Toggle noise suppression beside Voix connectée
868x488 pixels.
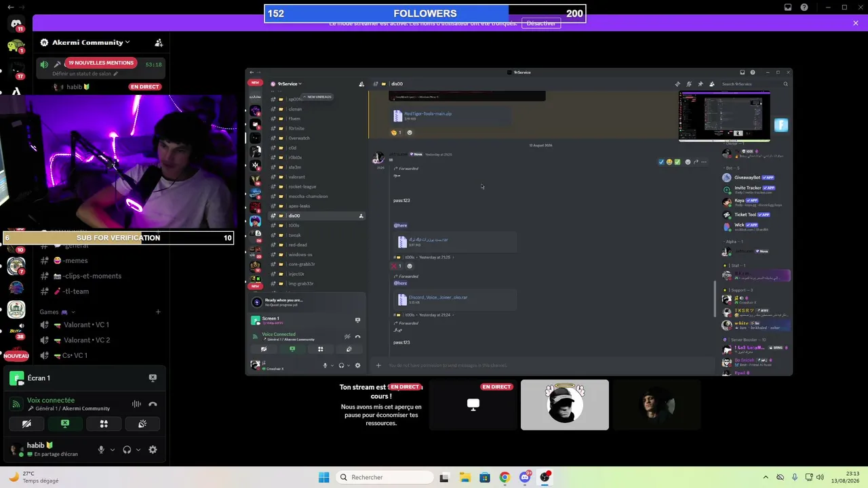pos(136,404)
